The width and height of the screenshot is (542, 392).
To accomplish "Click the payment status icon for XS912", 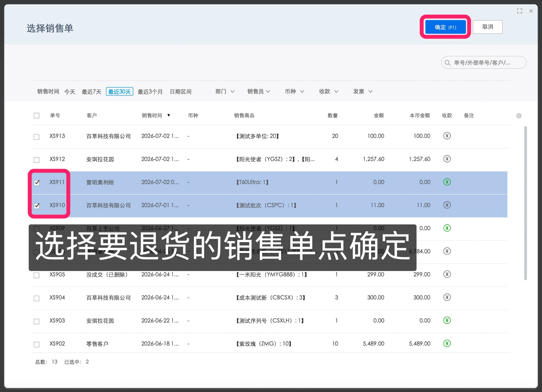I will click(447, 159).
